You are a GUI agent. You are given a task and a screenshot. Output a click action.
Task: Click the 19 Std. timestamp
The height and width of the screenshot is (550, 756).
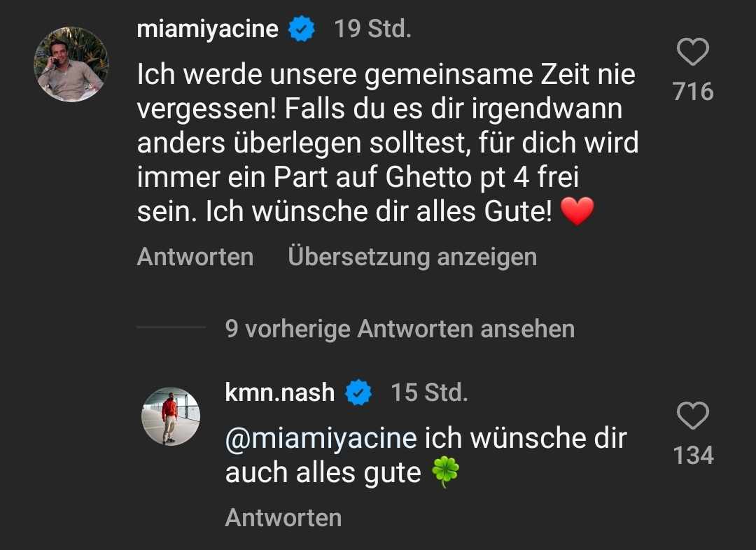[x=372, y=29]
